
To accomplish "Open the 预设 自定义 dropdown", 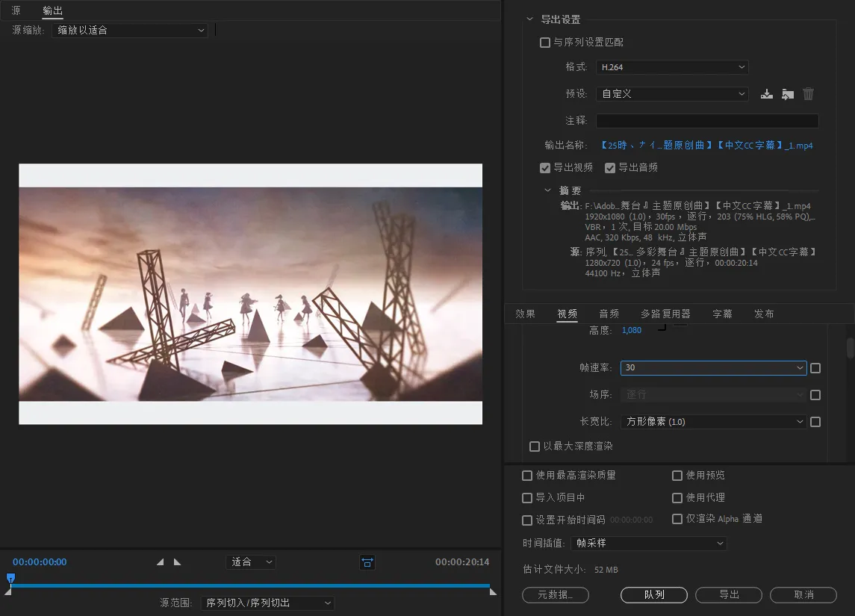I will coord(672,94).
